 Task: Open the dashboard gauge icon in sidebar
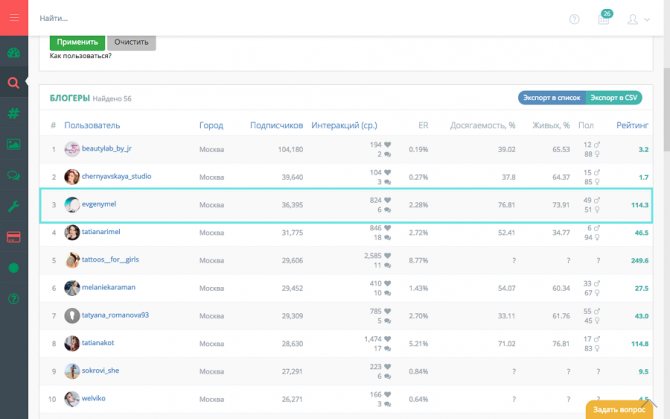coord(14,53)
